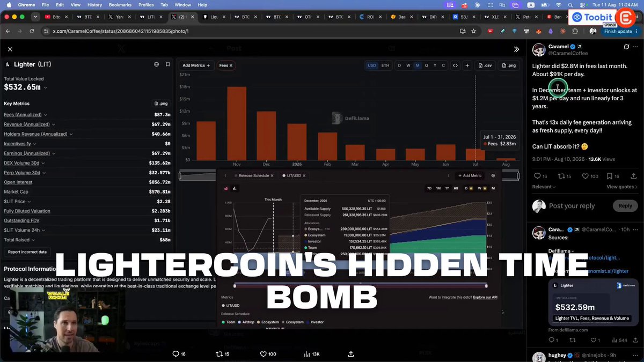Set unlock chart range to 1Y

[x=447, y=188]
